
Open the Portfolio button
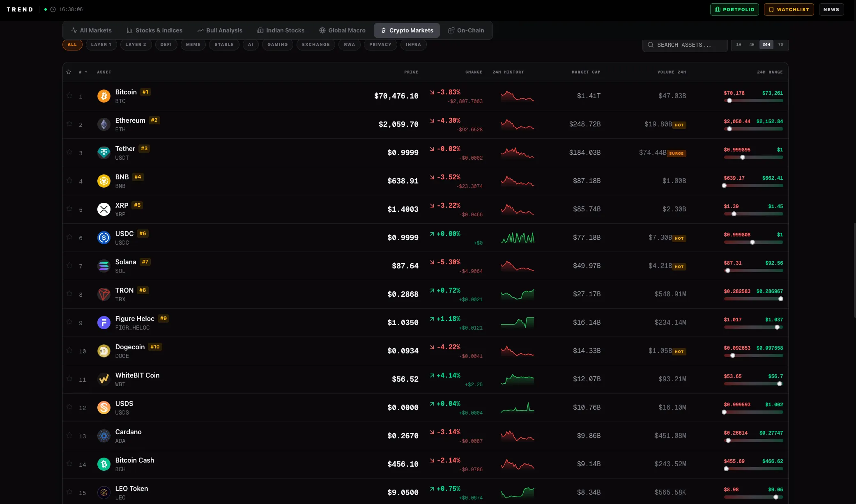tap(734, 9)
